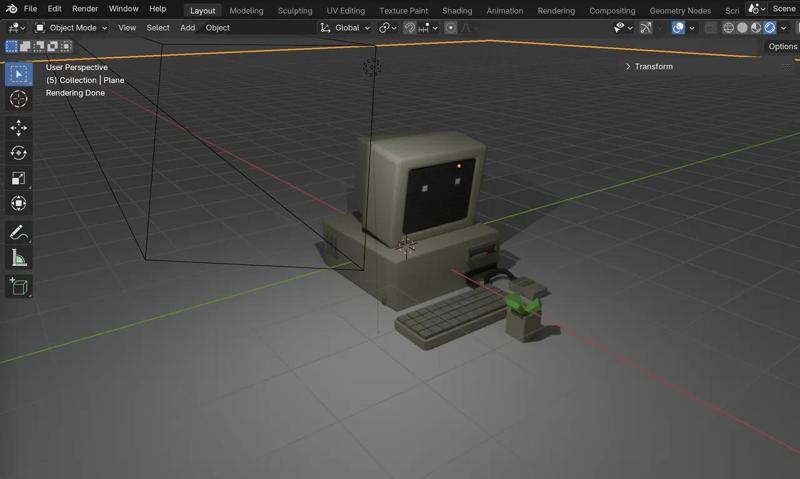Open the viewport Add menu
Image resolution: width=800 pixels, height=479 pixels.
click(x=187, y=28)
